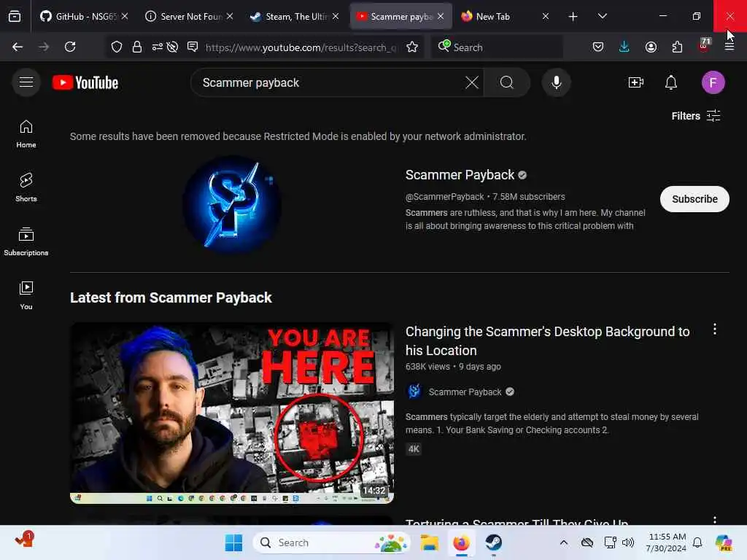The height and width of the screenshot is (560, 747).
Task: Close the Steam tab
Action: pos(336,16)
